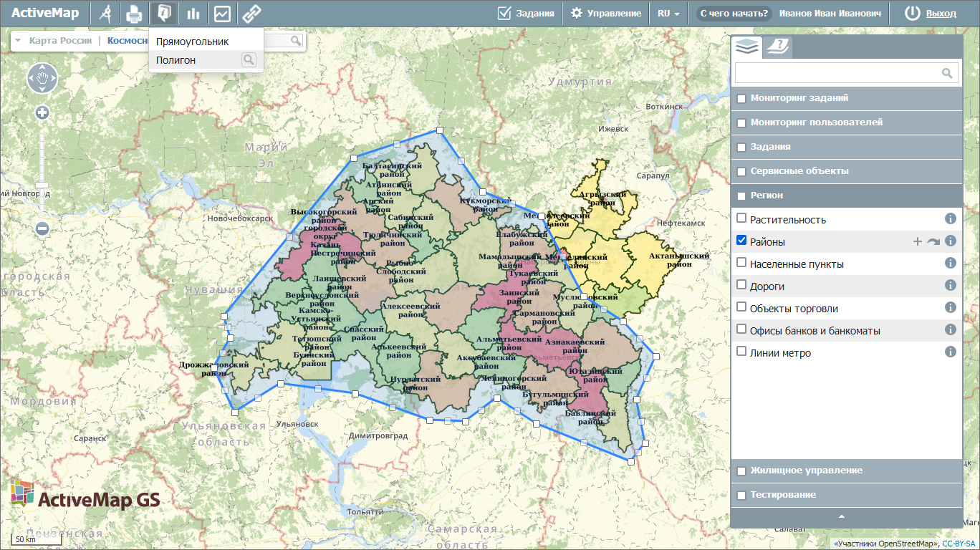Zoom in with the plus button
The width and height of the screenshot is (980, 550).
click(x=42, y=112)
